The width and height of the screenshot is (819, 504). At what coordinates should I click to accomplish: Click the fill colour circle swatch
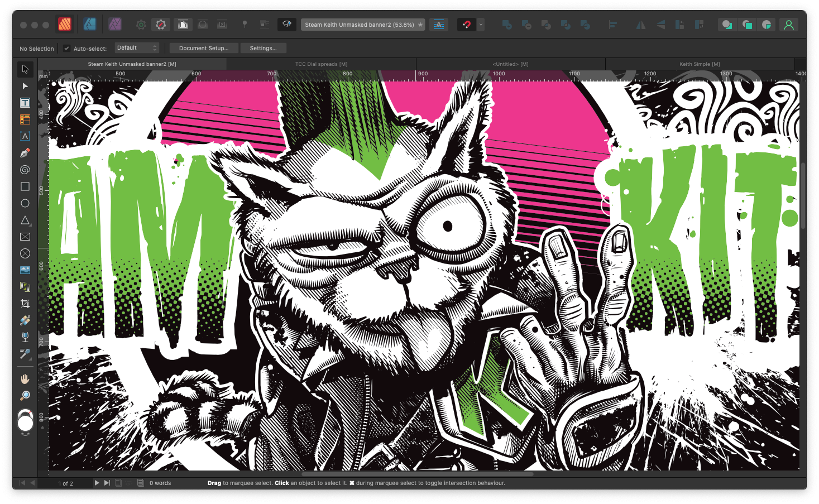25,424
